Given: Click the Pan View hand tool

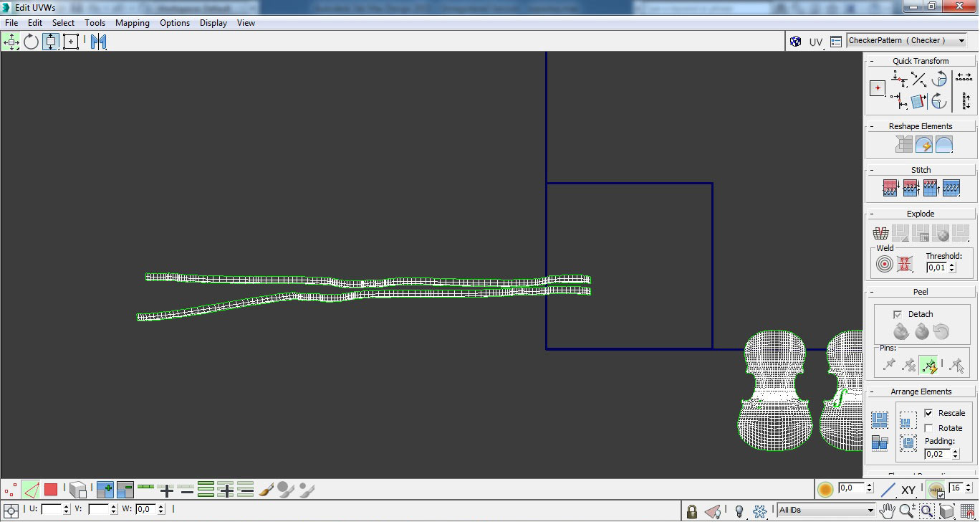Looking at the screenshot, I should pyautogui.click(x=888, y=511).
